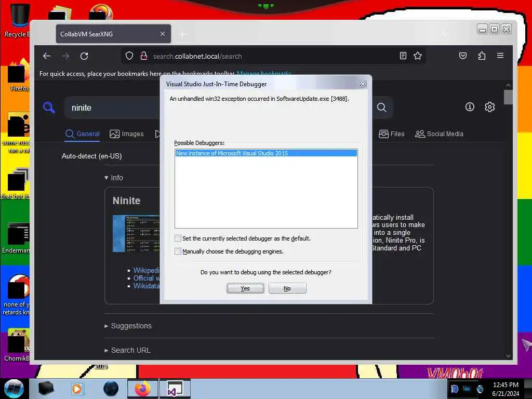Screen dimensions: 532x399
Task: Open the Firefox extensions puzzle icon
Action: pyautogui.click(x=482, y=56)
